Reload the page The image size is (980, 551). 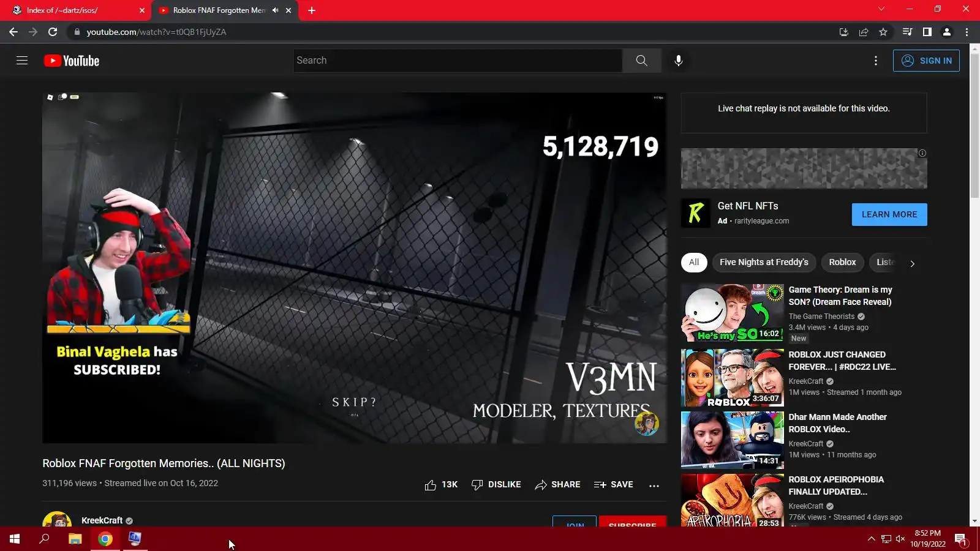(x=53, y=32)
